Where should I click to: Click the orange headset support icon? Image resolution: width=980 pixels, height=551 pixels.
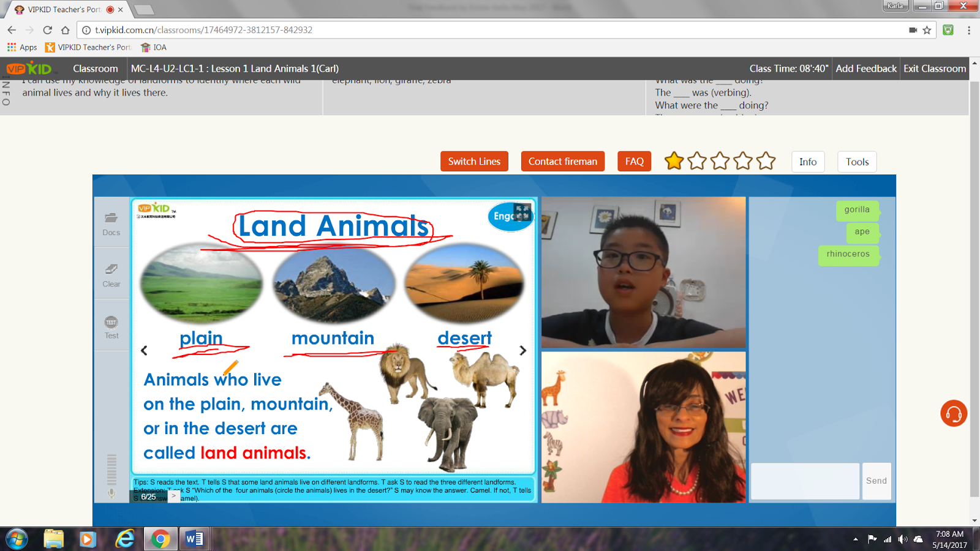[954, 413]
